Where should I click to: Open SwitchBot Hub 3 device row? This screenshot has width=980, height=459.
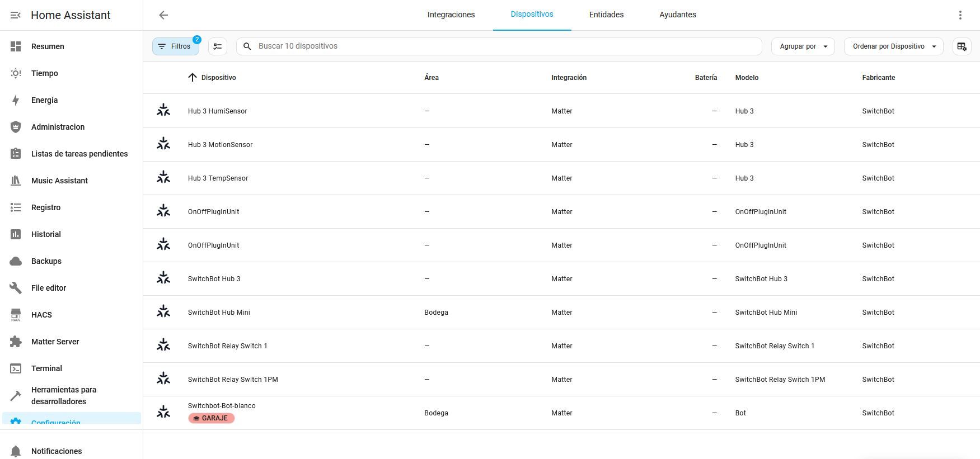tap(561, 279)
